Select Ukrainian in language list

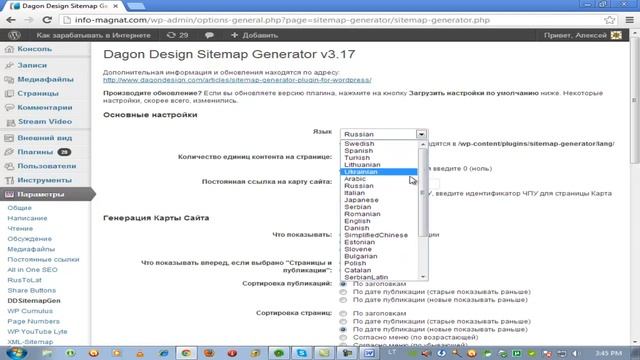pos(378,172)
